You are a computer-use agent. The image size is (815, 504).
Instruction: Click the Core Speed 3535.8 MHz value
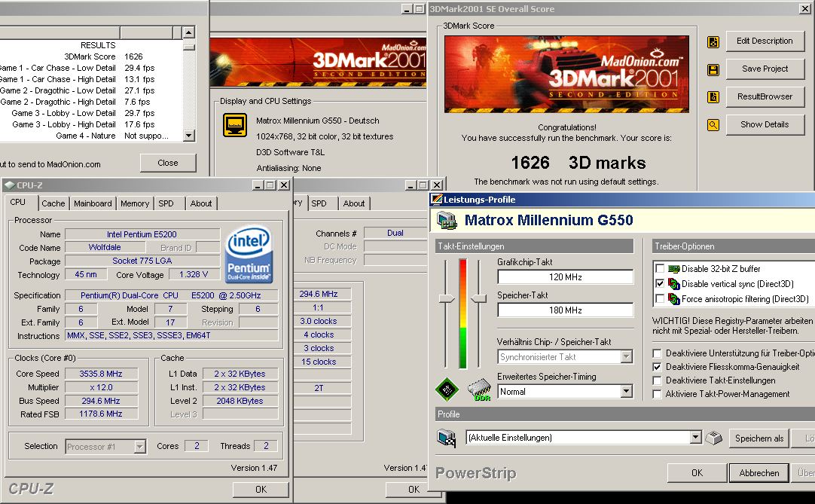pos(101,374)
